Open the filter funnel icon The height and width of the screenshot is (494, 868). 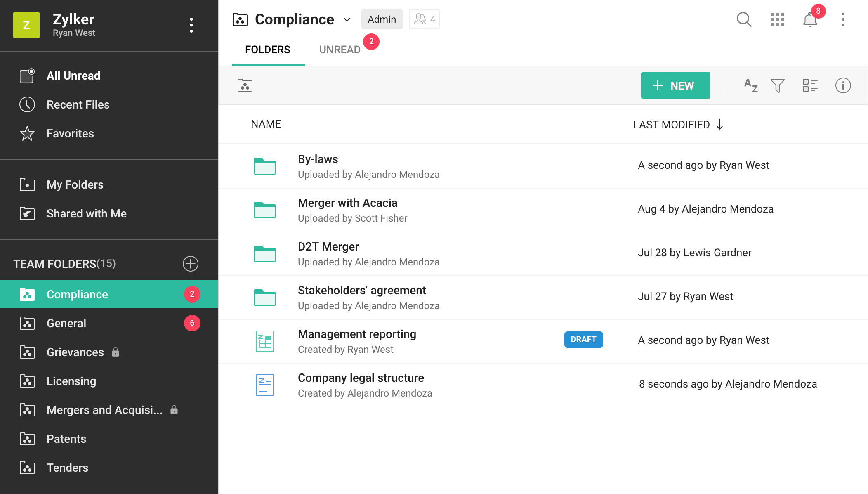(777, 85)
